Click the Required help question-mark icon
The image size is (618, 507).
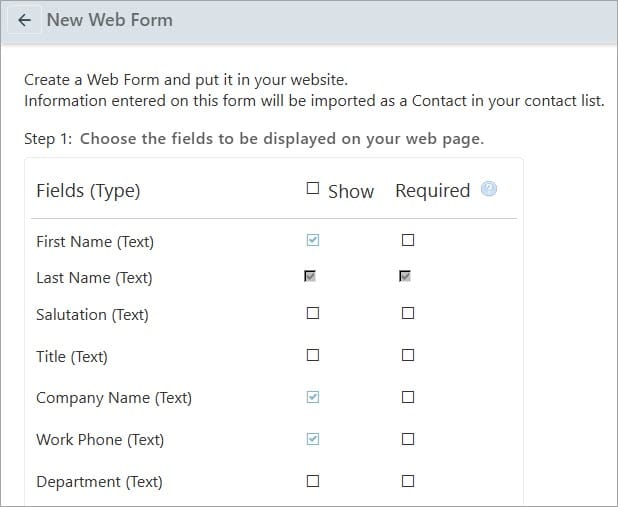click(489, 189)
